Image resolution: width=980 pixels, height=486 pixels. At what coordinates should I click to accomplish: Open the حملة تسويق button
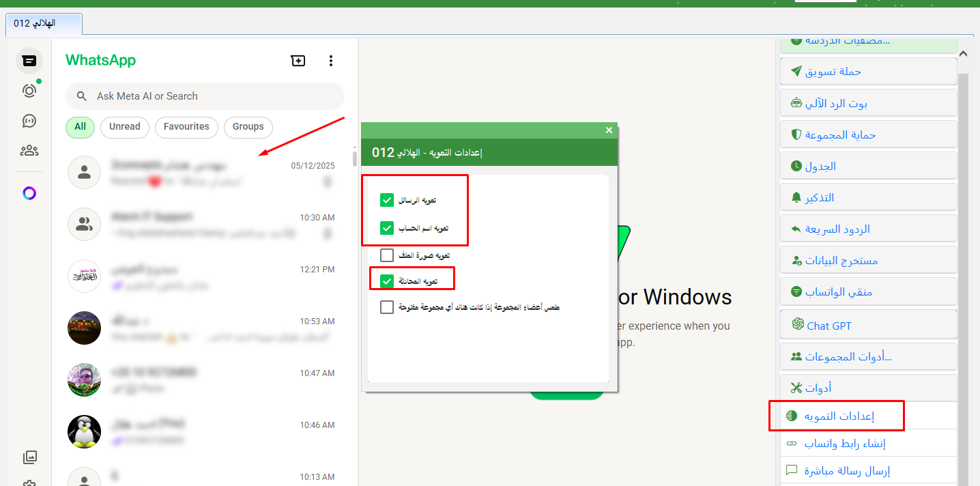[868, 72]
